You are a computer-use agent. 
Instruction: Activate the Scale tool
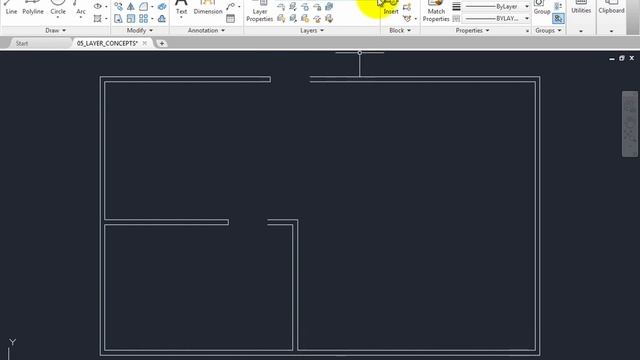(x=131, y=18)
